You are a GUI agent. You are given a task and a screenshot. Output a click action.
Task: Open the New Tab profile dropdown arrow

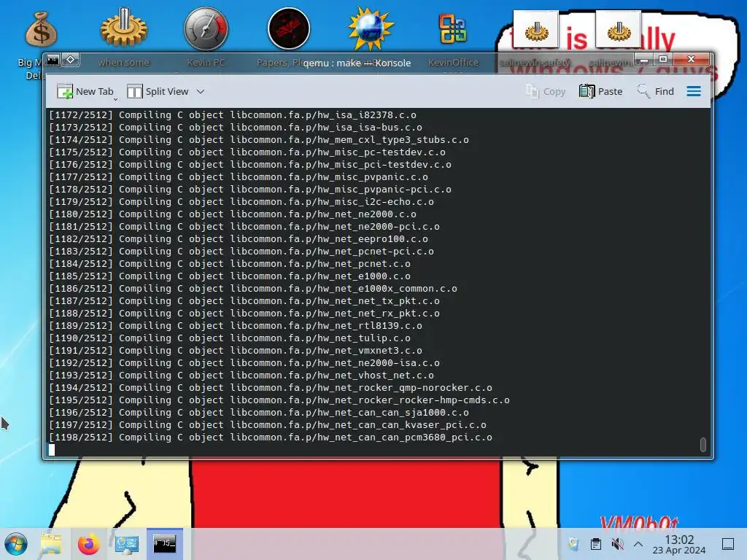click(115, 99)
